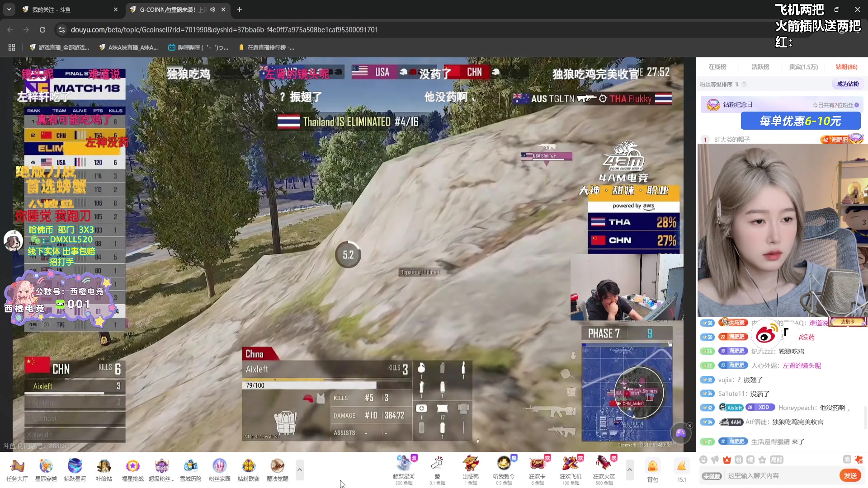Image resolution: width=868 pixels, height=488 pixels.
Task: Open the site information icon beside the URL
Action: [x=62, y=30]
